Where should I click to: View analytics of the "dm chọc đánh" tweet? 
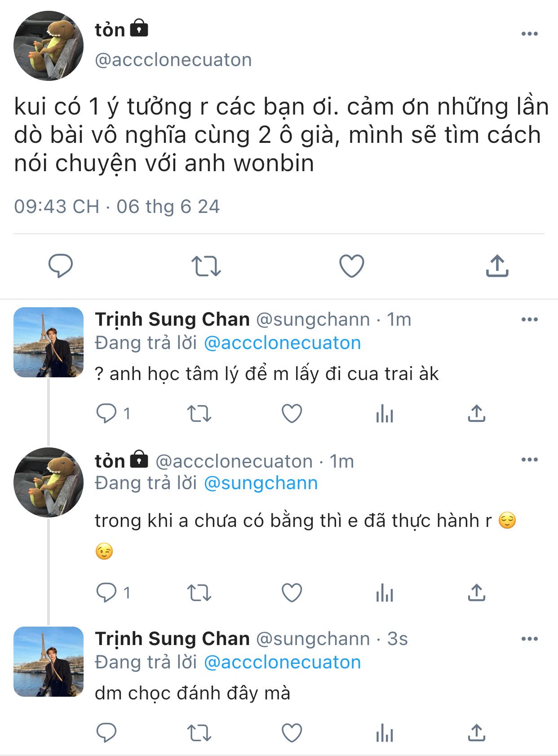click(384, 733)
